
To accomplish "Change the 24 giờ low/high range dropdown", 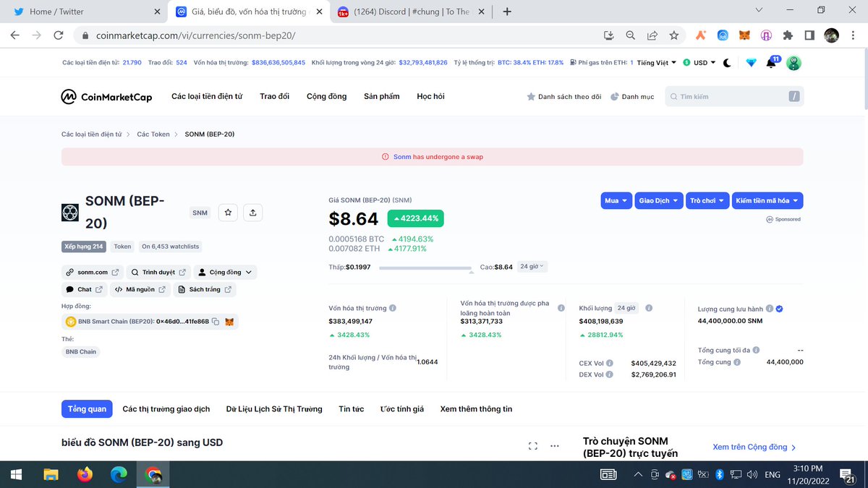I will click(533, 267).
